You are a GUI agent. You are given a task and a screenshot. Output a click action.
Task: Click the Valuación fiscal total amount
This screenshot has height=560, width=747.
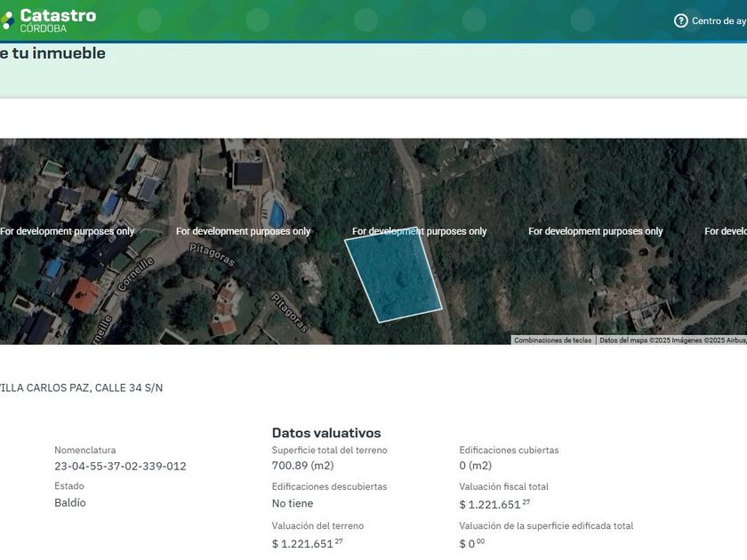click(490, 505)
